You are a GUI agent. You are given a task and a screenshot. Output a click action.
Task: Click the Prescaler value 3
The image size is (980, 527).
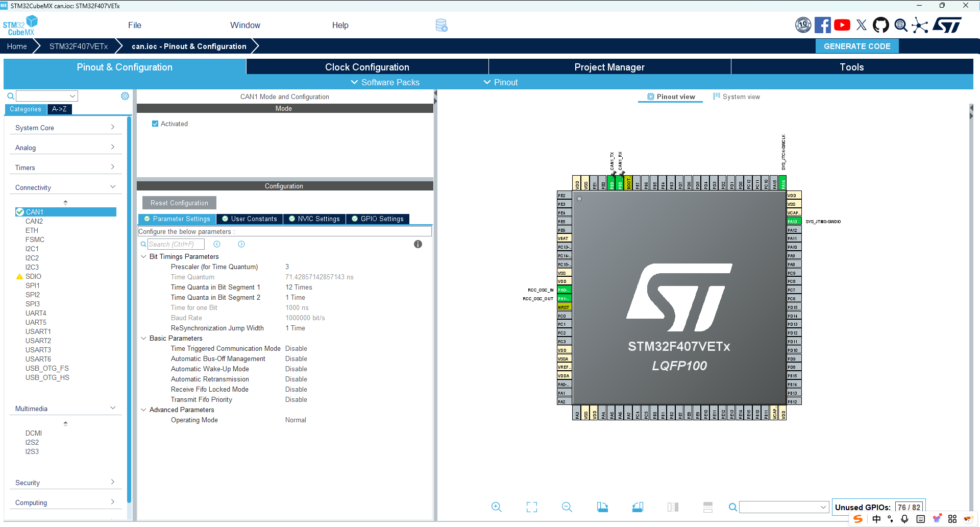[287, 267]
